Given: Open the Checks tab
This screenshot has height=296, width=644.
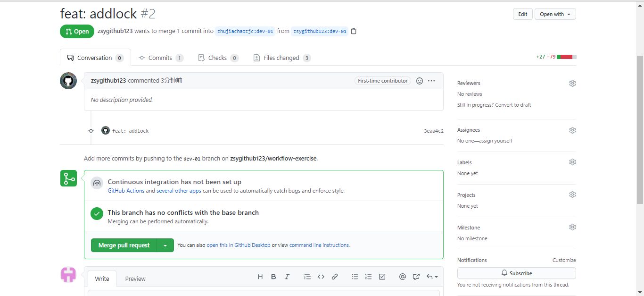Looking at the screenshot, I should [218, 58].
